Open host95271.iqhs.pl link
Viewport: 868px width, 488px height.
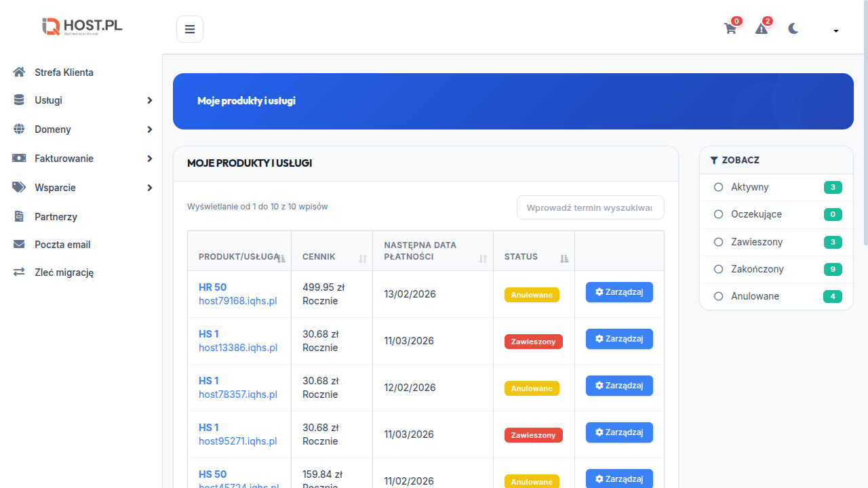tap(238, 441)
